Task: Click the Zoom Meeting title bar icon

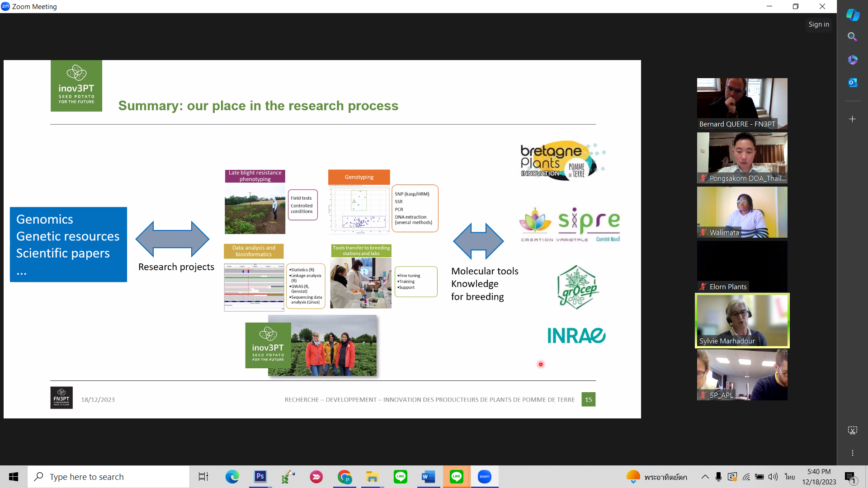Action: pos(5,6)
